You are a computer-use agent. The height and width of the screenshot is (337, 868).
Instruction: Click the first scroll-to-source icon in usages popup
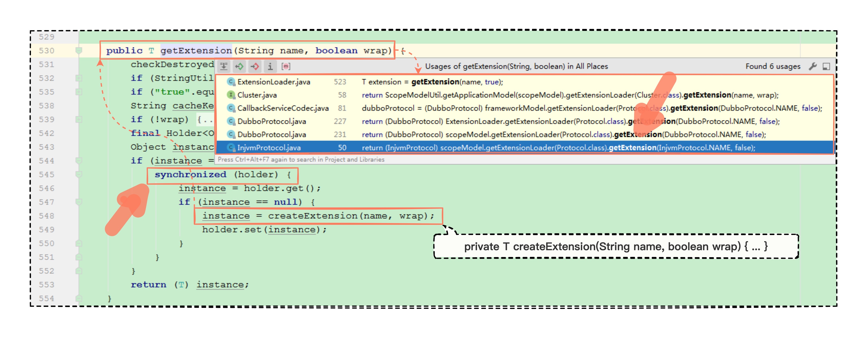tap(224, 66)
